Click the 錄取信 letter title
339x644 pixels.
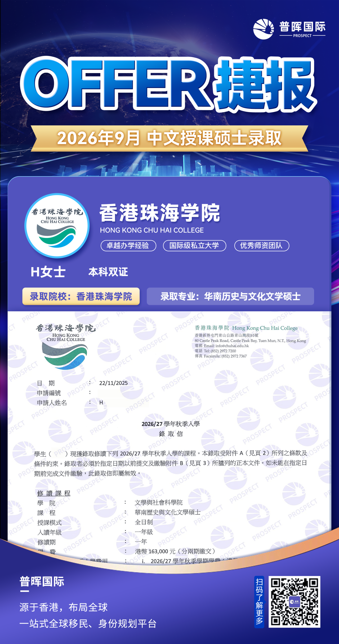[171, 434]
